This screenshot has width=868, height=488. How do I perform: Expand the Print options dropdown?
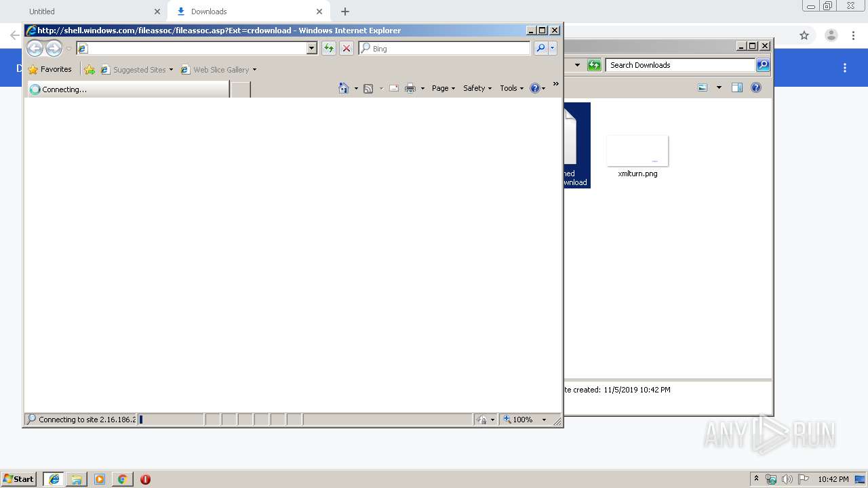pyautogui.click(x=422, y=88)
